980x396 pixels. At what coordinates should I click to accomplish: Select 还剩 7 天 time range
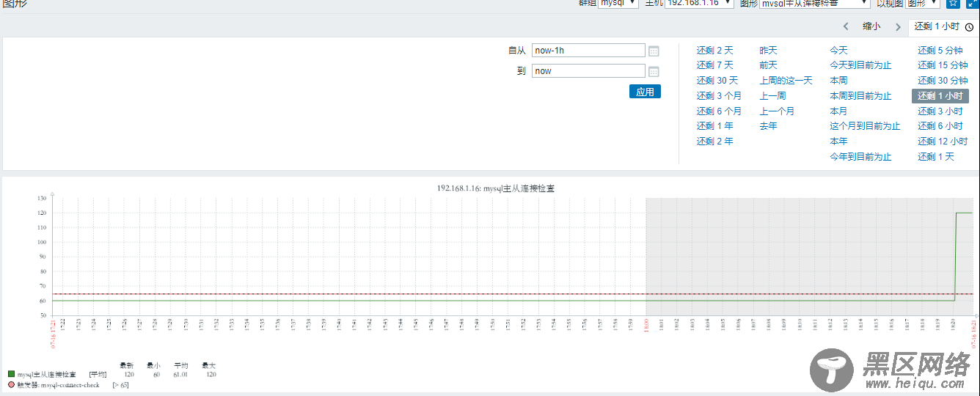coord(715,65)
